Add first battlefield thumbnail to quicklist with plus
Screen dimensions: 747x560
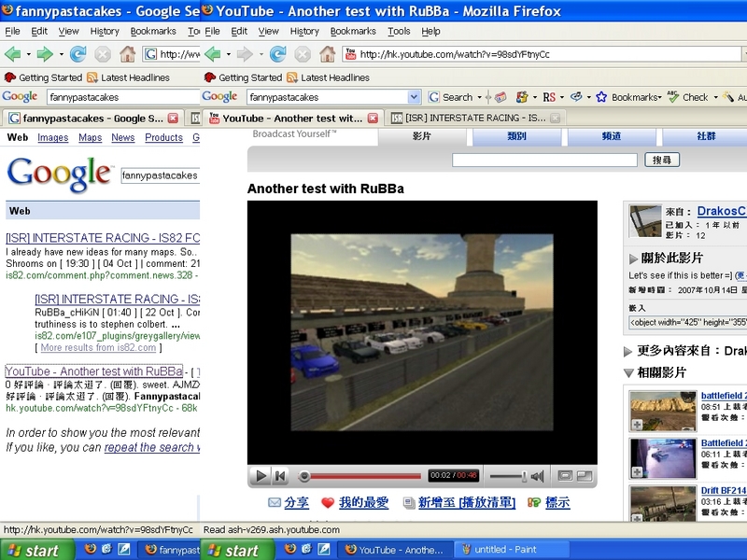(637, 425)
